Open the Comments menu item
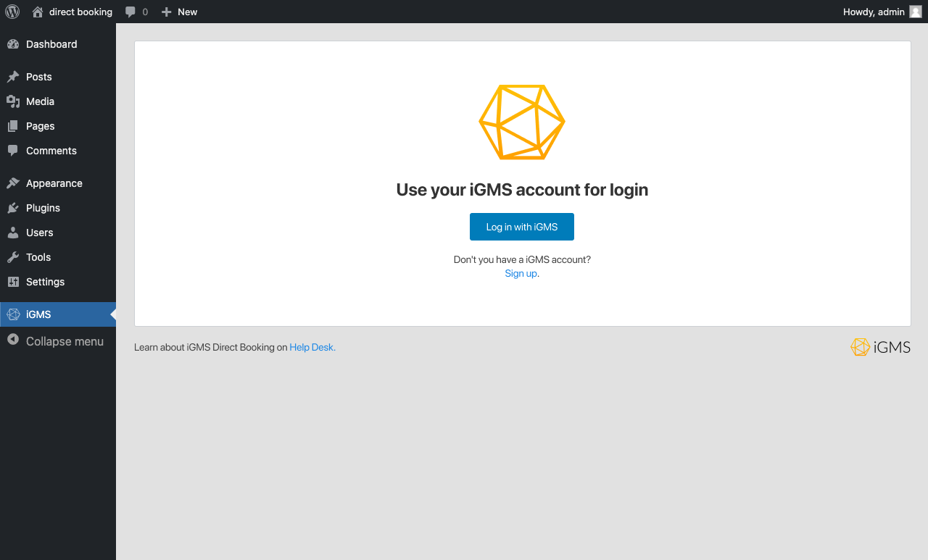Viewport: 928px width, 560px height. coord(58,151)
